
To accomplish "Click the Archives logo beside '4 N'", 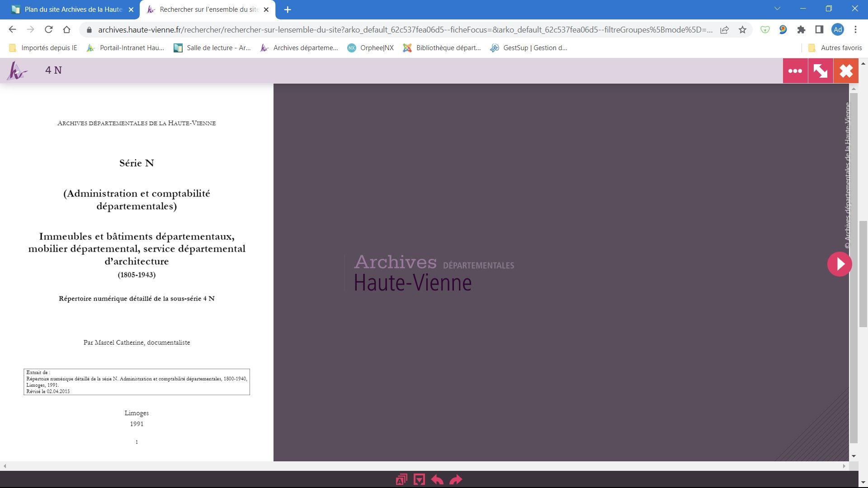I will tap(17, 71).
